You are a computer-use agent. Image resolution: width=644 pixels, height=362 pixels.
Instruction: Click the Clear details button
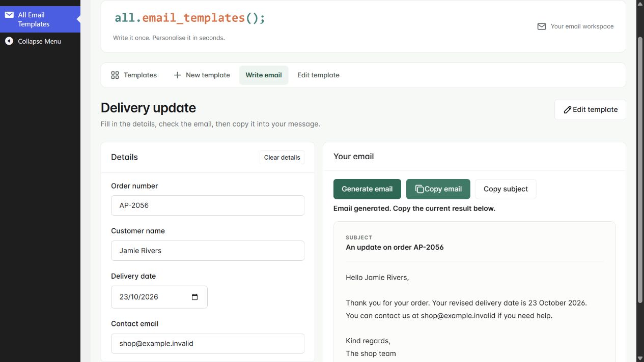[x=282, y=157]
